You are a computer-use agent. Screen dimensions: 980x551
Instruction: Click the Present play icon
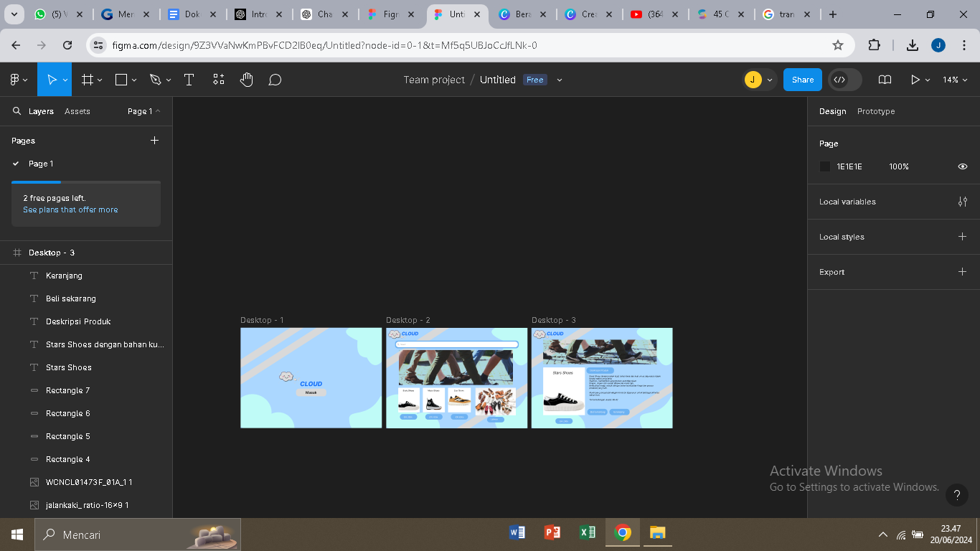(915, 80)
